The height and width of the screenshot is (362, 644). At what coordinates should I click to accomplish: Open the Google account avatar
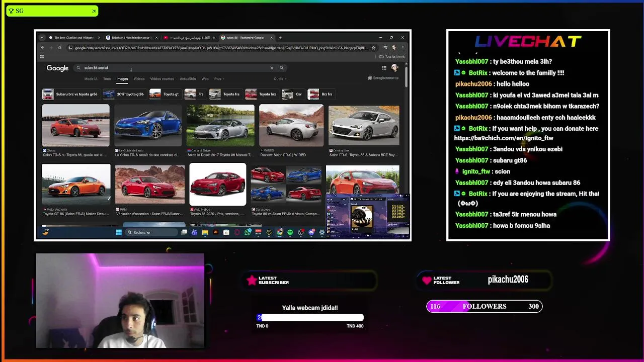(394, 68)
